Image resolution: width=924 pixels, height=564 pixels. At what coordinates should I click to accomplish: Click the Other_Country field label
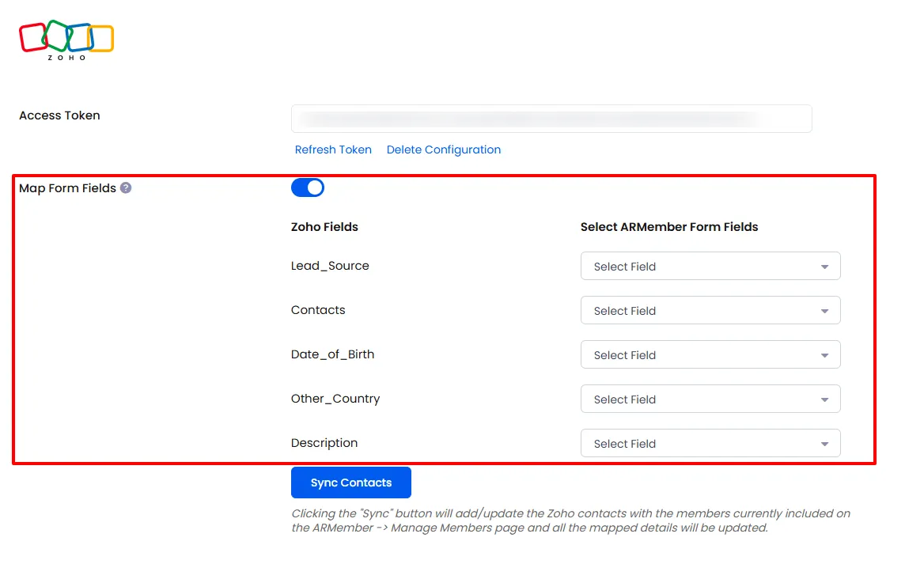(x=335, y=399)
